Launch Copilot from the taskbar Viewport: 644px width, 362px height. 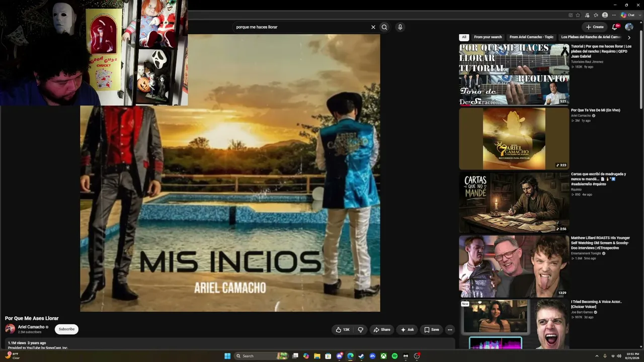(x=306, y=356)
